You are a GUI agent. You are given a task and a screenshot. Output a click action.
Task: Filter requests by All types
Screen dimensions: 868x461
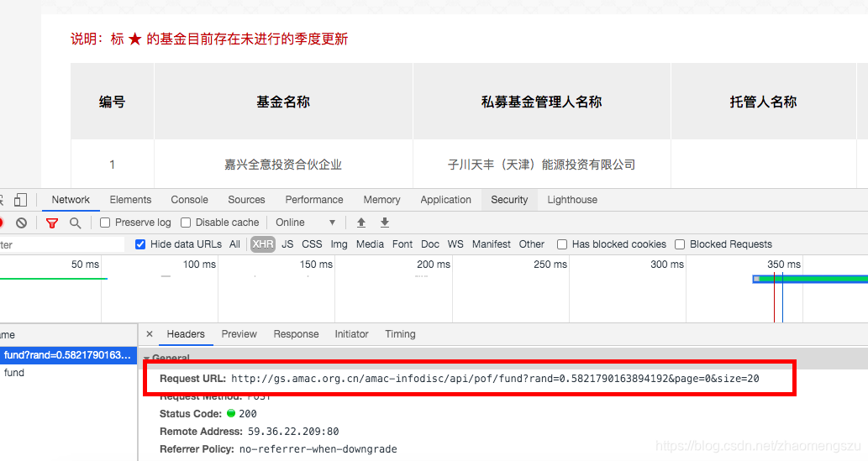(x=234, y=244)
